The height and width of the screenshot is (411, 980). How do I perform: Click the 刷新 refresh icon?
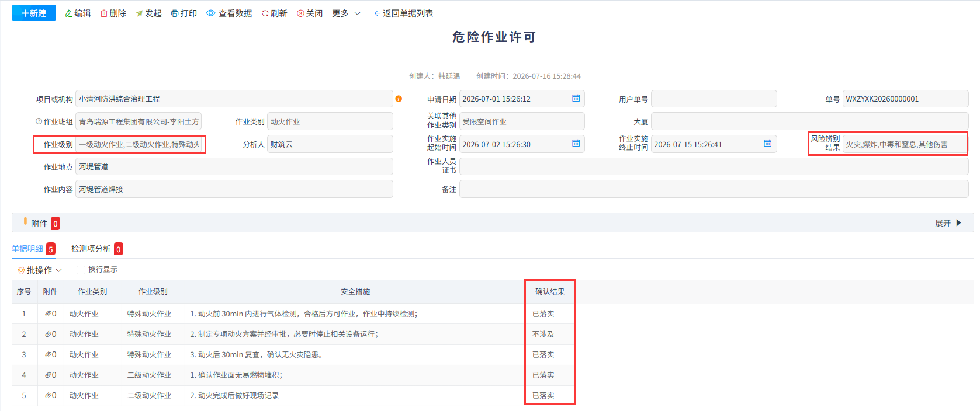click(x=265, y=13)
